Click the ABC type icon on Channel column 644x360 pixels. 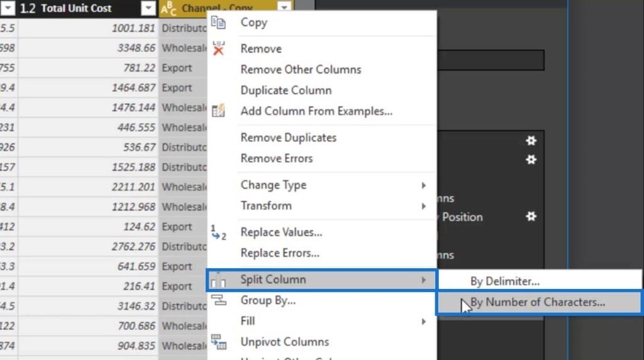pos(169,8)
